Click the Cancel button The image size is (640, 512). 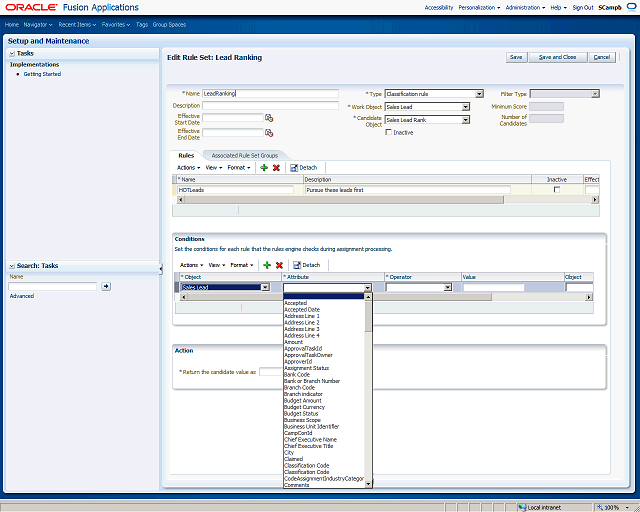[x=602, y=57]
